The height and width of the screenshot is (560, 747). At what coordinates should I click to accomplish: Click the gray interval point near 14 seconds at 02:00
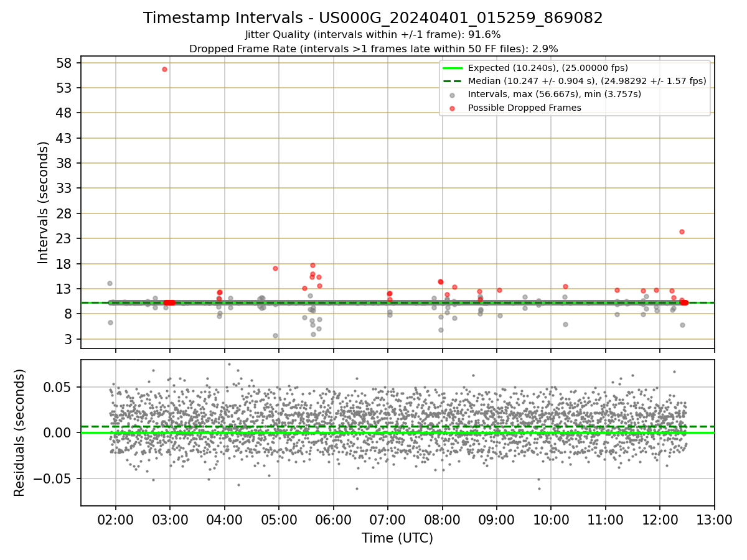[x=110, y=283]
